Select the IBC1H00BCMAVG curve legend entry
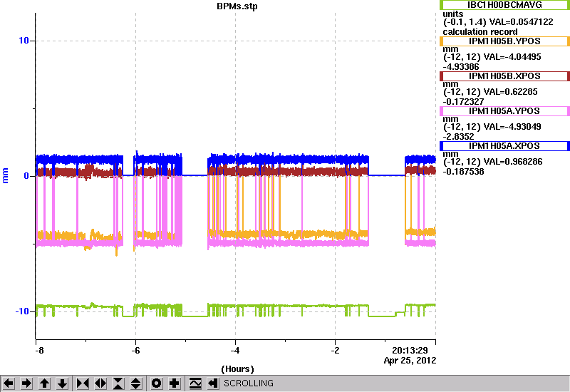The width and height of the screenshot is (570, 392). (x=504, y=5)
